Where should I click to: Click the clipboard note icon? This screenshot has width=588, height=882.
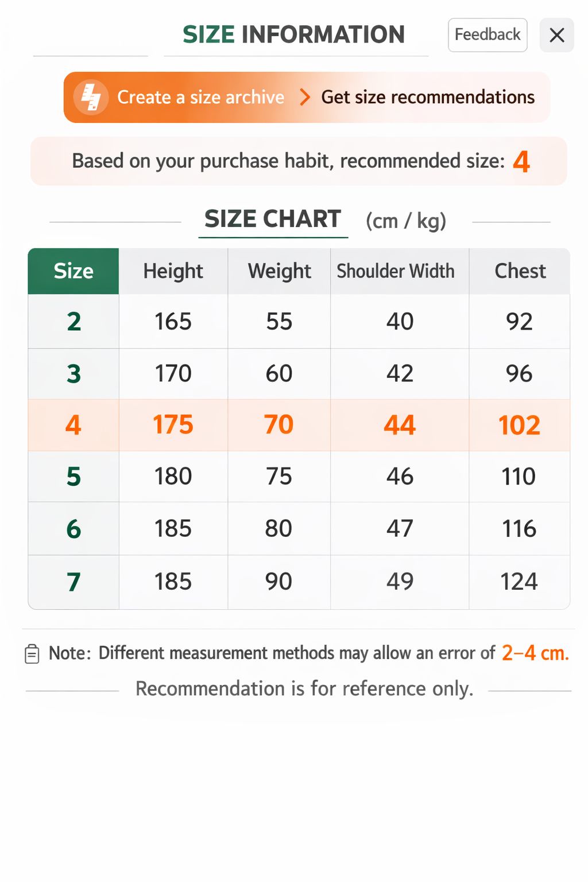[x=32, y=654]
